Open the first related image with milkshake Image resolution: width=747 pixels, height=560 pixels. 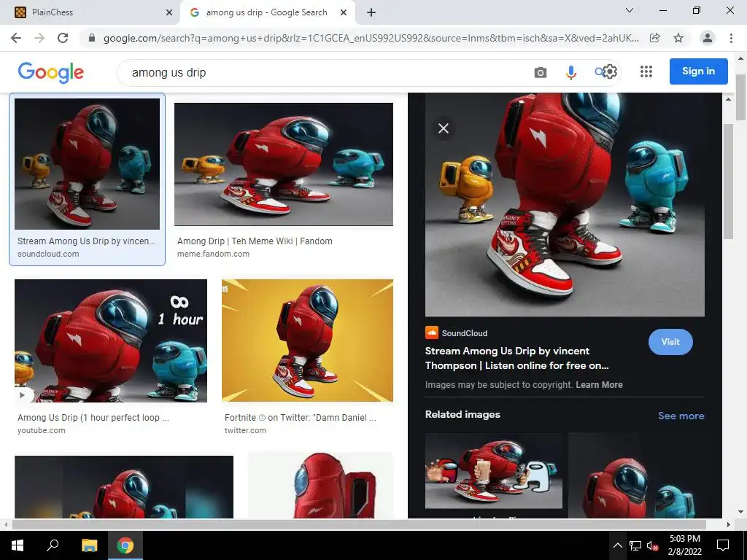coord(494,471)
